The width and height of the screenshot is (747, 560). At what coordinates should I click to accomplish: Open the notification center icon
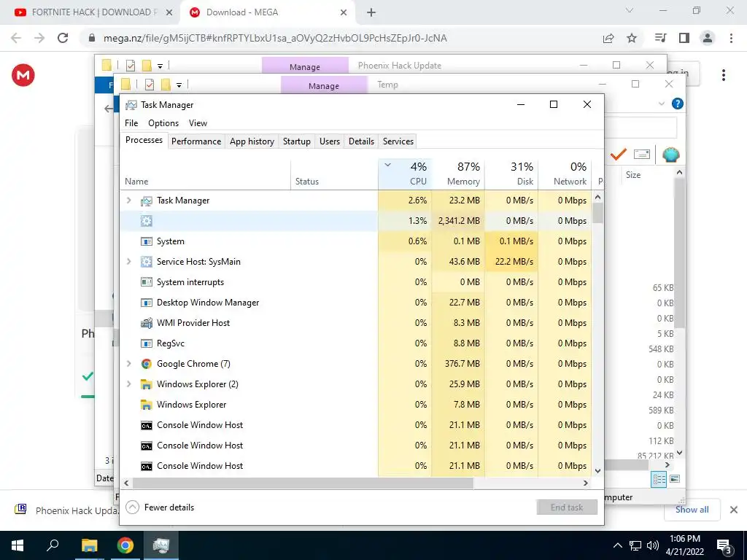click(x=724, y=547)
